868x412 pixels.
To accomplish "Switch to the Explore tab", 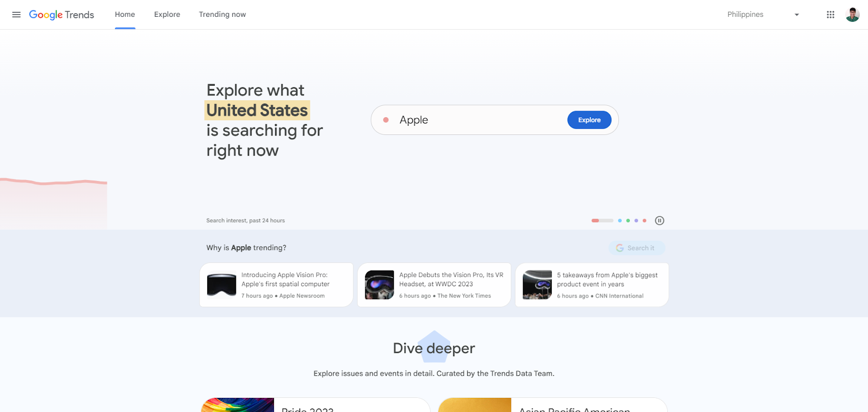I will pyautogui.click(x=167, y=15).
